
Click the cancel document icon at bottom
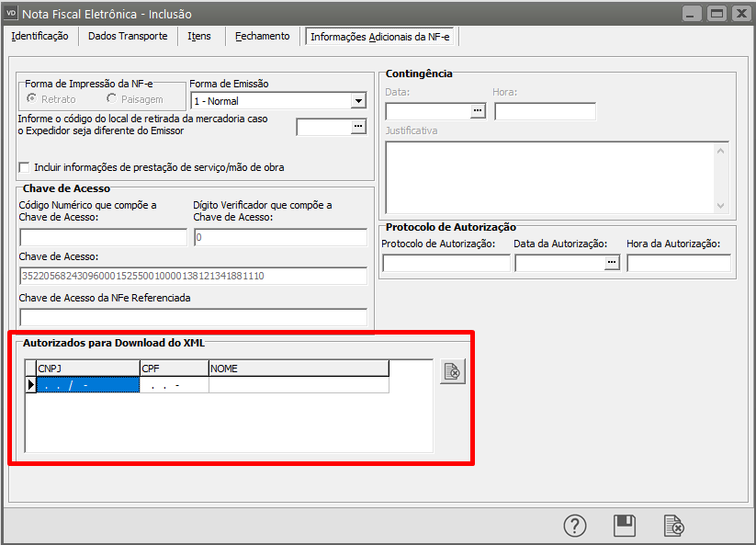674,526
